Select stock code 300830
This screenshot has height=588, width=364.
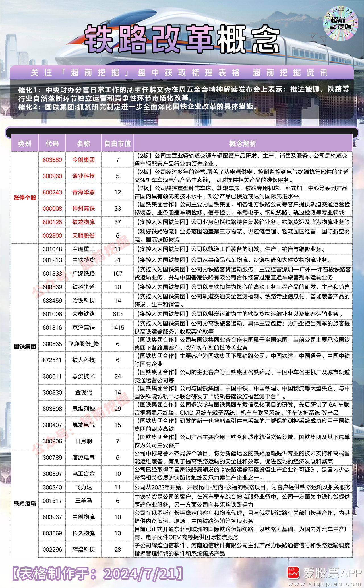point(52,392)
